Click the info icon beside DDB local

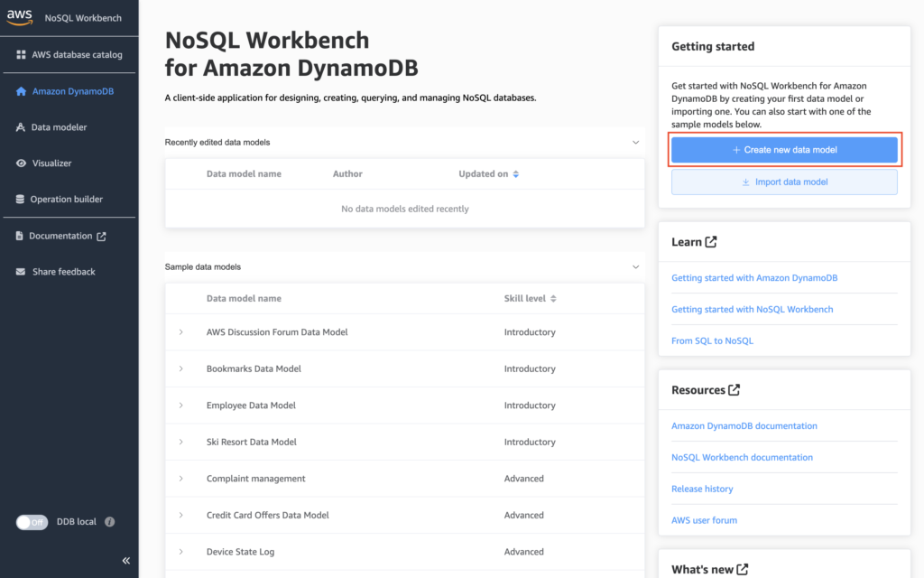tap(109, 521)
